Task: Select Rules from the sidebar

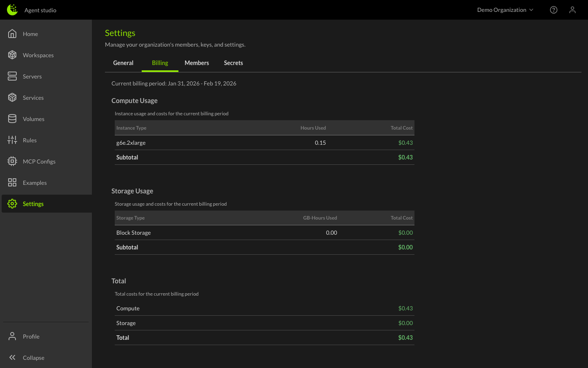Action: click(29, 140)
